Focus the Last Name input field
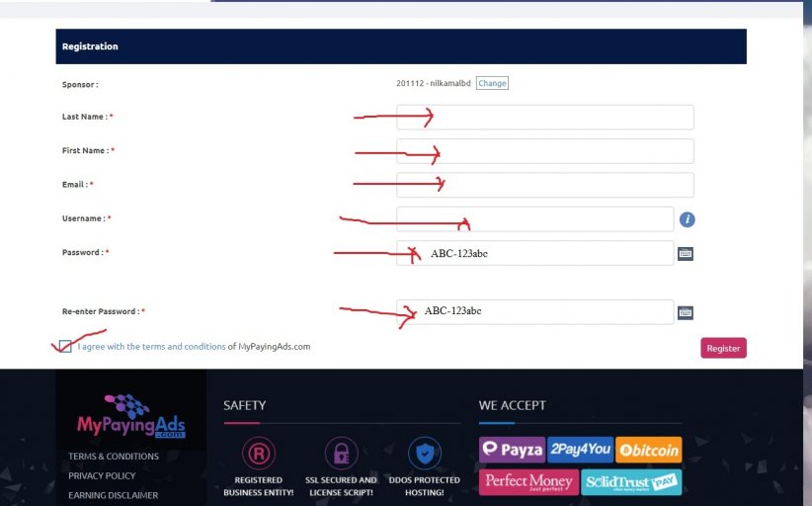The image size is (812, 506). [x=544, y=118]
